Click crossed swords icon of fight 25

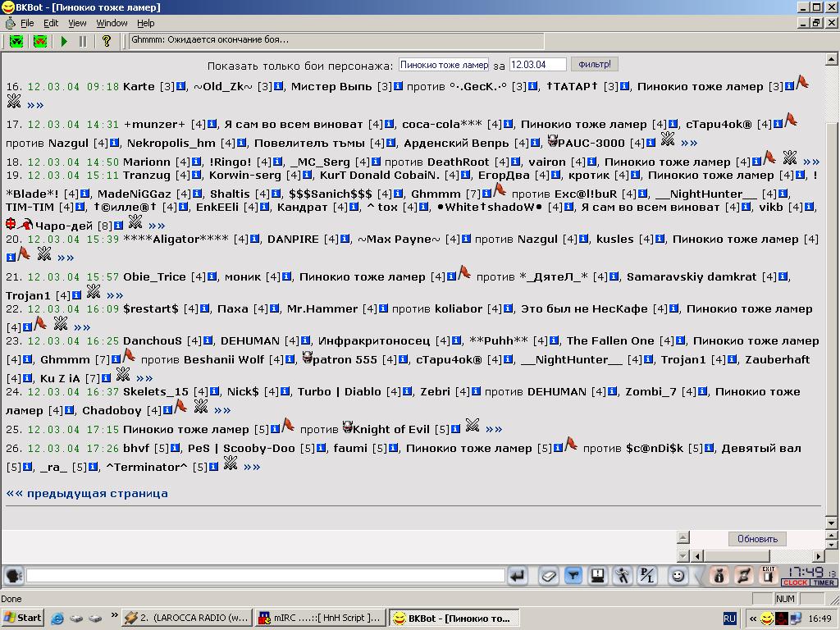tap(472, 426)
